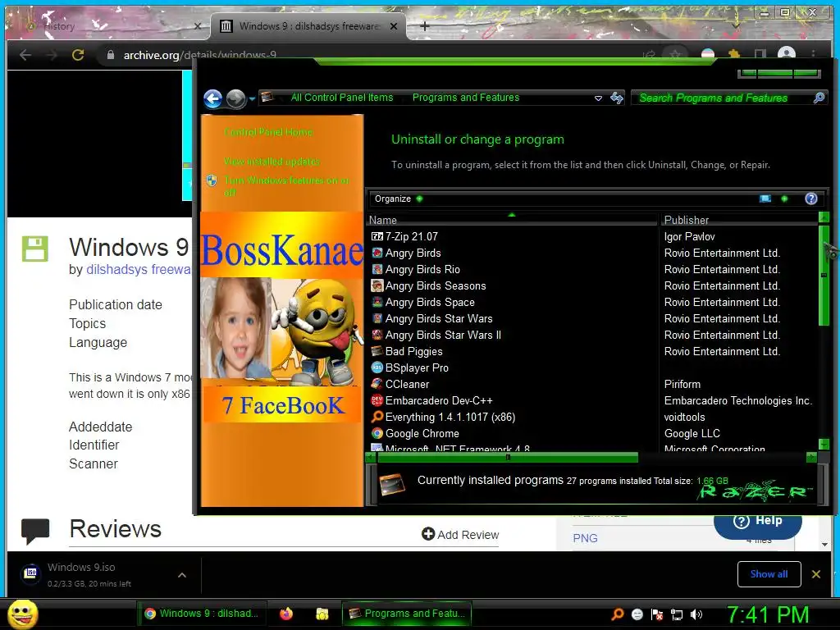840x630 pixels.
Task: Open Turn Windows features on or off
Action: (x=286, y=186)
